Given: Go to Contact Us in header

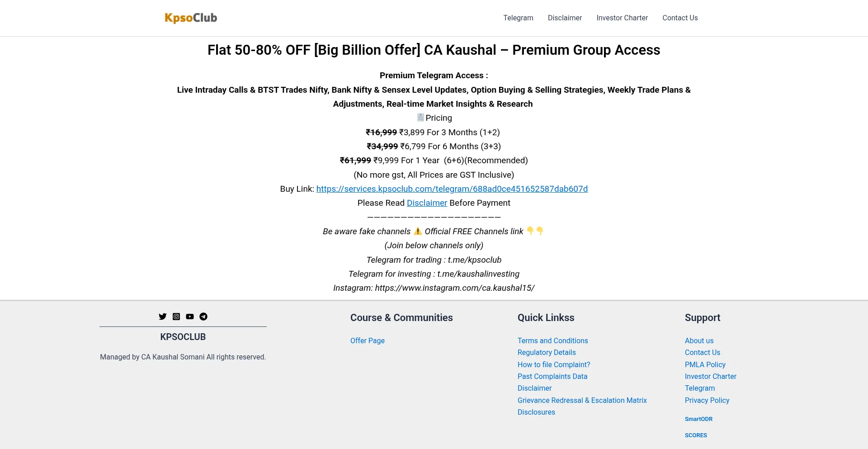Looking at the screenshot, I should [680, 18].
